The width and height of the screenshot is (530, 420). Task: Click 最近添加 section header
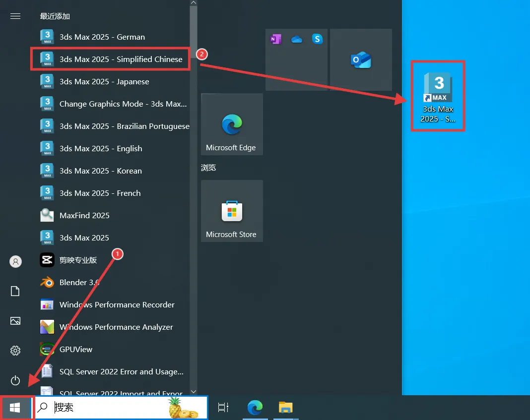(55, 16)
